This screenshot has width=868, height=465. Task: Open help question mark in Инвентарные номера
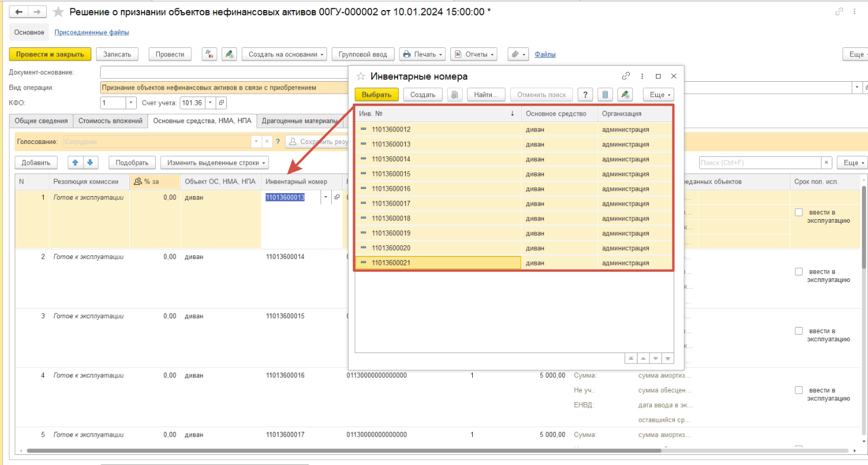(x=585, y=95)
